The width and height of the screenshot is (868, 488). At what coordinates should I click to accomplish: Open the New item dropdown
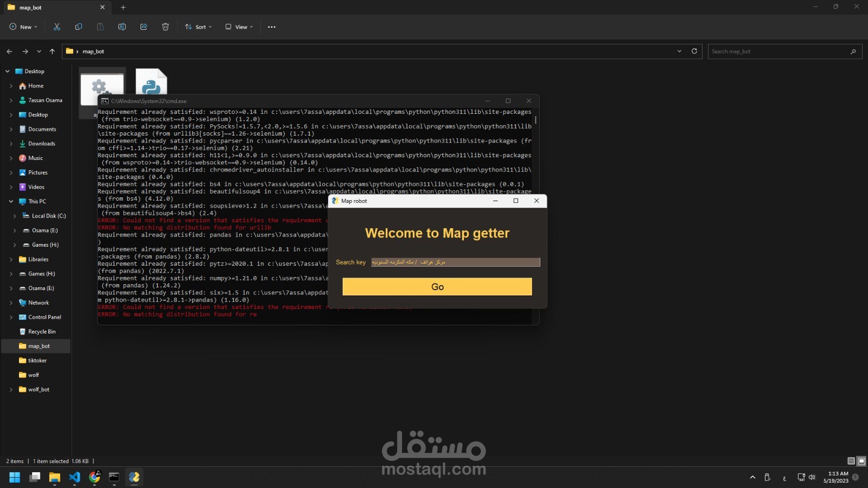23,27
